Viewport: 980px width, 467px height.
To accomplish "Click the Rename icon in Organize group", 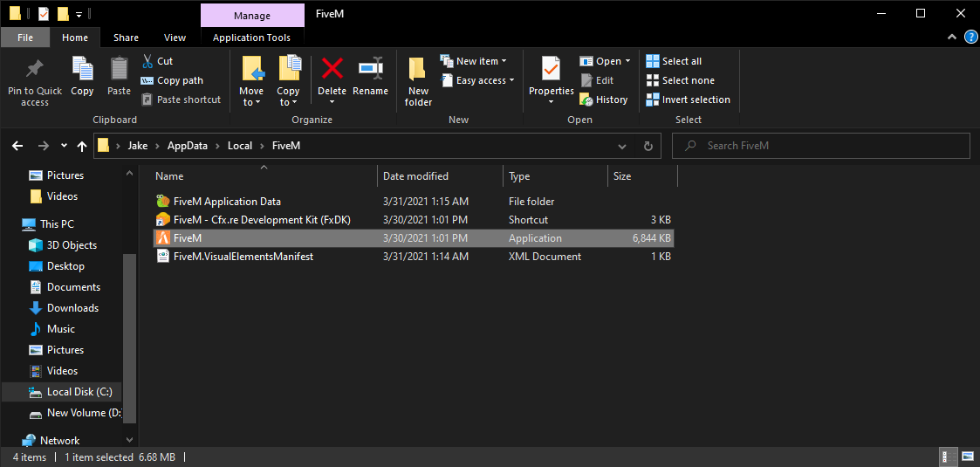I will 370,67.
